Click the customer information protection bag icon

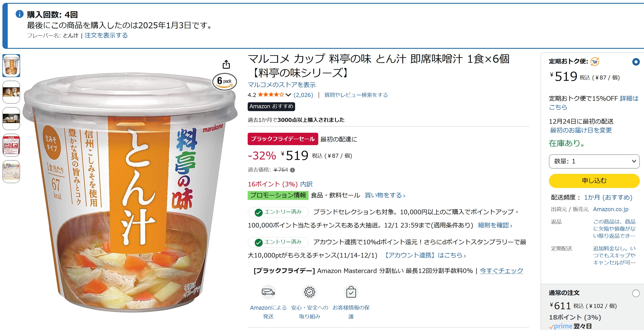(351, 292)
